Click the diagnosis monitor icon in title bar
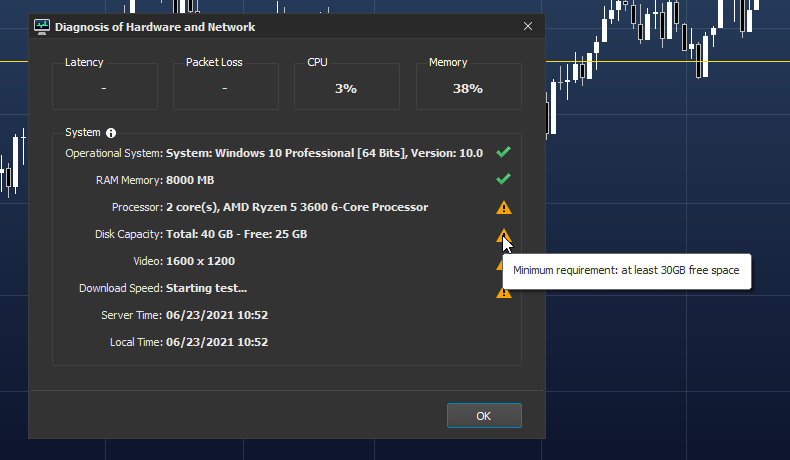 [x=42, y=27]
